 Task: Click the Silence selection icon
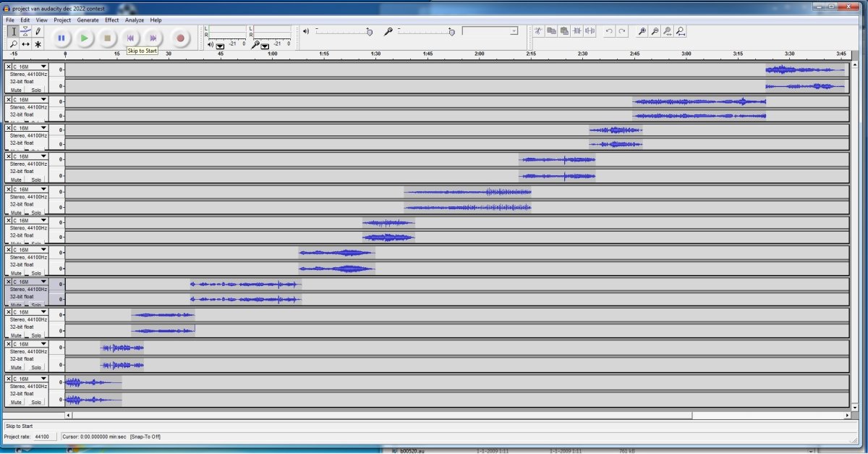(x=590, y=31)
